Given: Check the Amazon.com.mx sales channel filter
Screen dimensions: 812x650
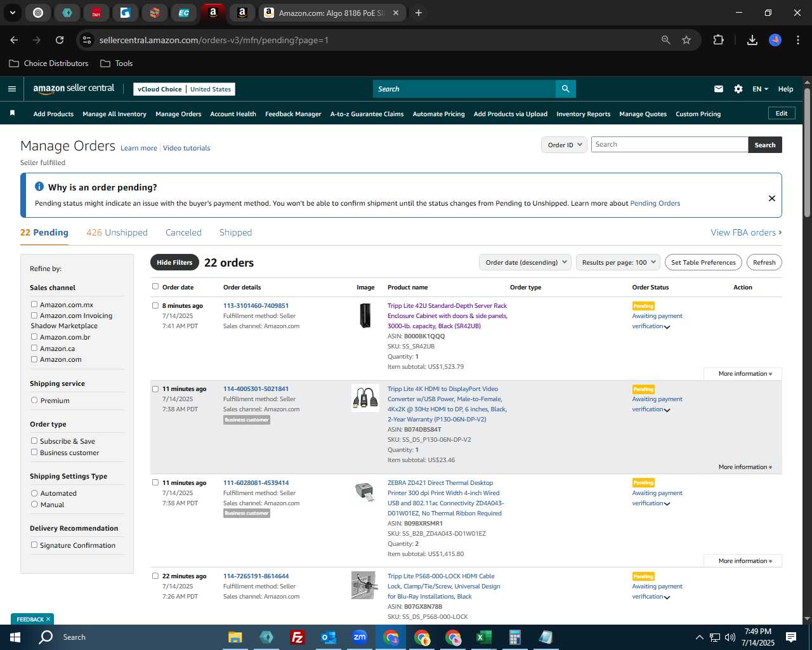Looking at the screenshot, I should (x=34, y=304).
